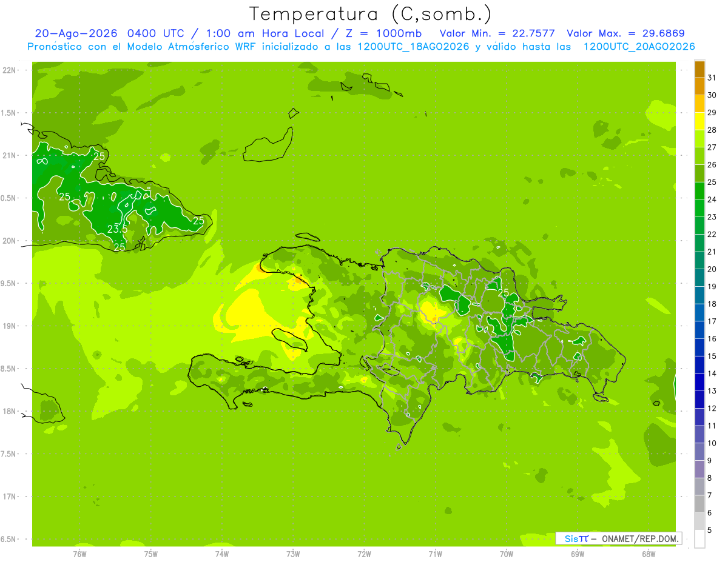The image size is (728, 562).
Task: Click the "18N" latitude axis label
Action: [10, 411]
